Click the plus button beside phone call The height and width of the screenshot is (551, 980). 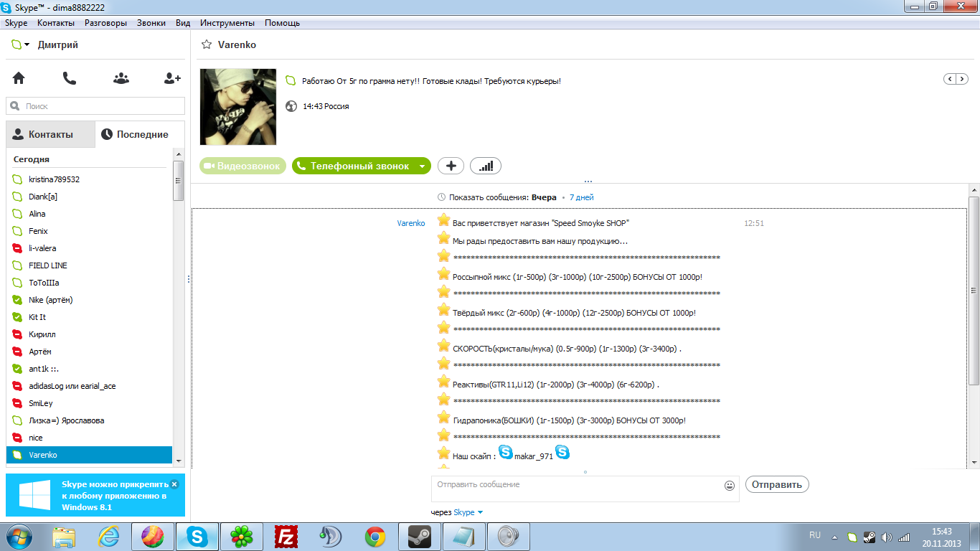point(451,166)
